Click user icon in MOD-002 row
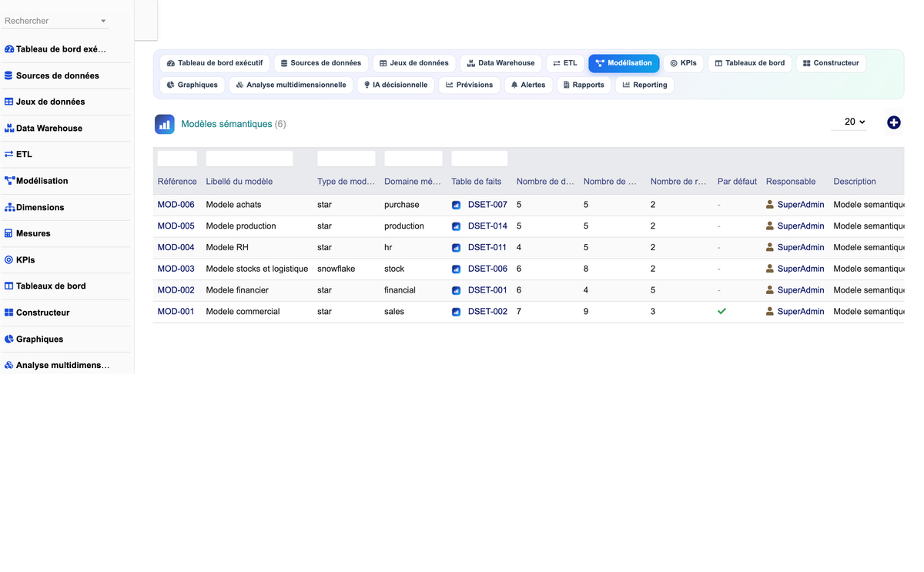 point(770,290)
